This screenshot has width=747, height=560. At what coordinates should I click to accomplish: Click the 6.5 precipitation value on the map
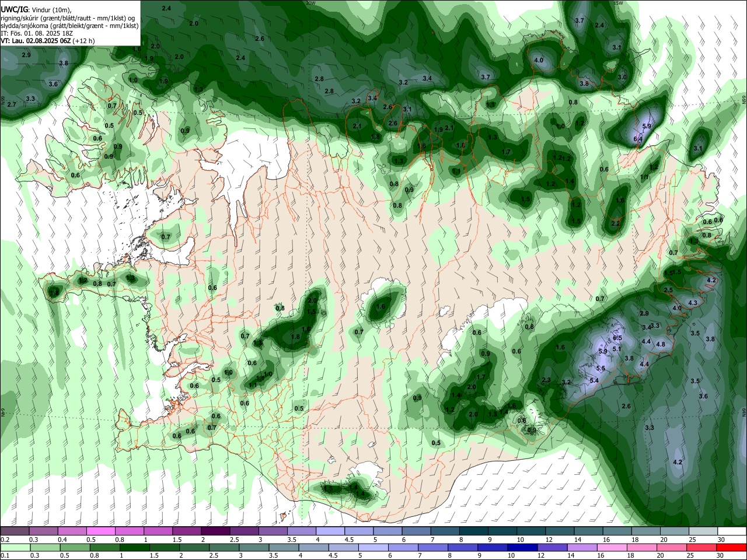pos(618,338)
